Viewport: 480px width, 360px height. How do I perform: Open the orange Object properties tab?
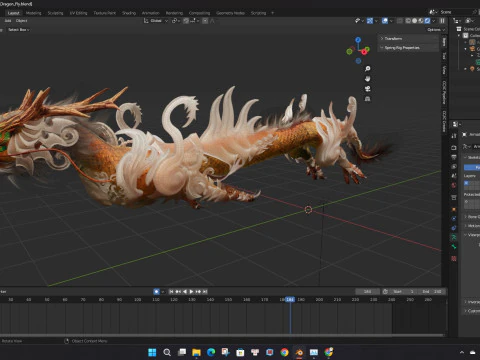tap(454, 209)
